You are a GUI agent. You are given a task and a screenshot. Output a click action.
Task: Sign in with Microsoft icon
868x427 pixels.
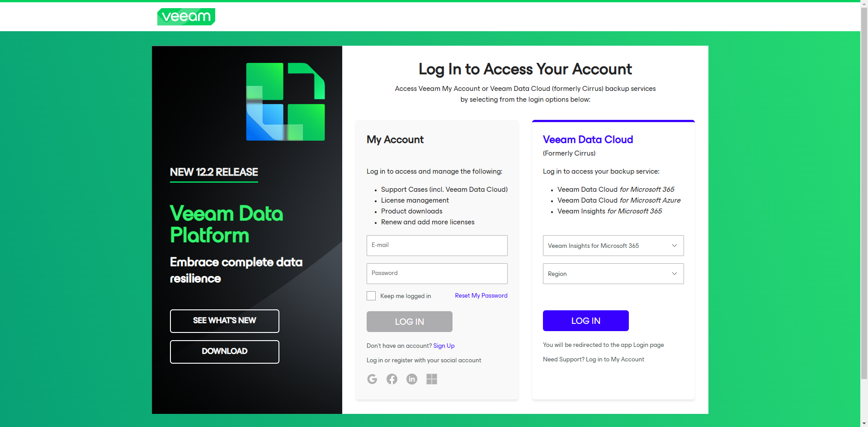point(432,379)
